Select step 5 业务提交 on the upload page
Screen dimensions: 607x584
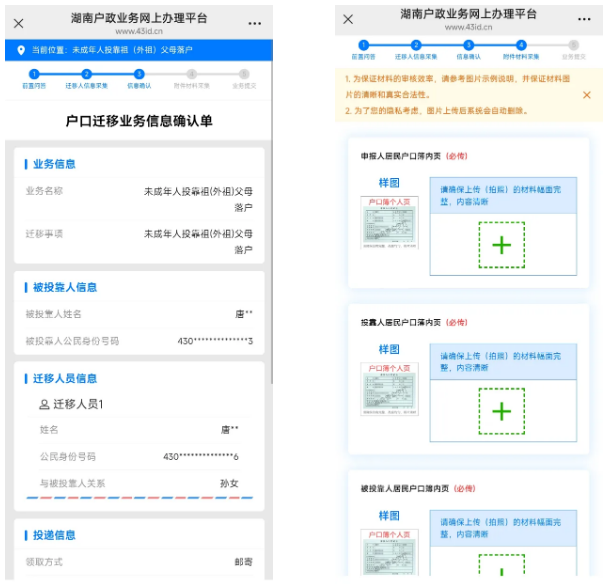click(x=573, y=45)
